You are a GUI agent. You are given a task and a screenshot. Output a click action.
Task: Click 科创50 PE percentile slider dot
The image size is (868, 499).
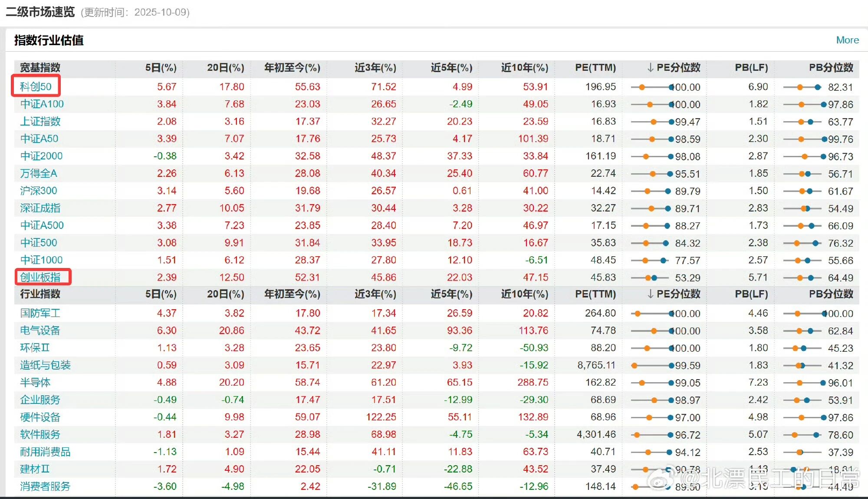[x=671, y=87]
